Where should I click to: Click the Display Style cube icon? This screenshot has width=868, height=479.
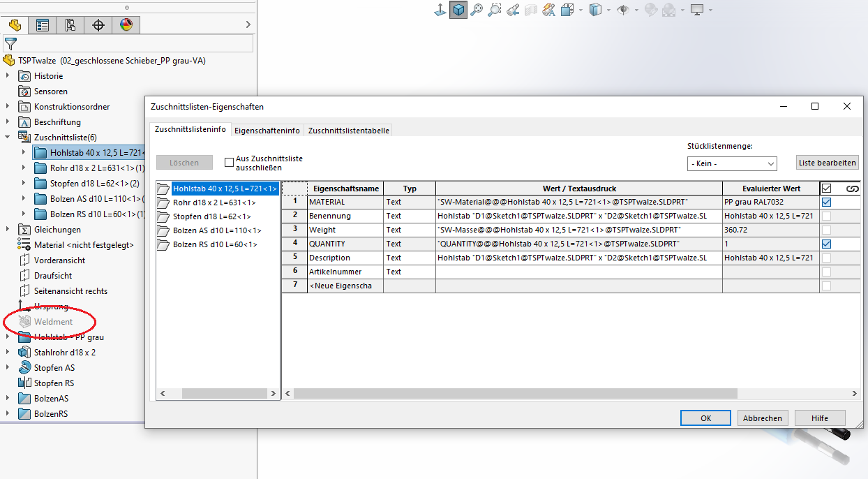pyautogui.click(x=595, y=10)
